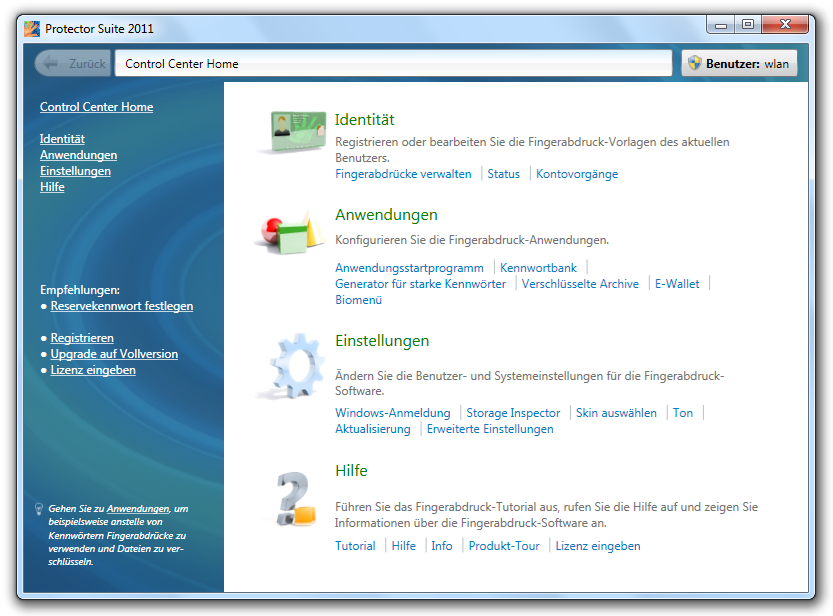Click Lizenz eingeben under Hilfe section

coord(598,546)
